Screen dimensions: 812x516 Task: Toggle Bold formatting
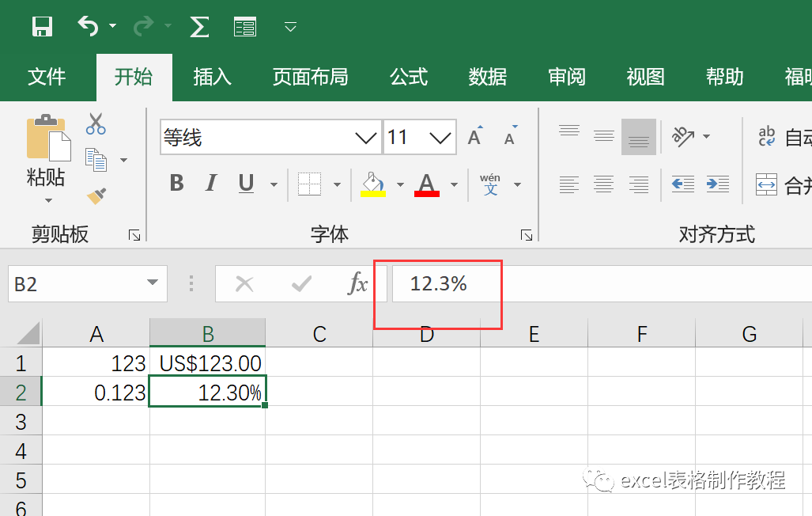[176, 183]
